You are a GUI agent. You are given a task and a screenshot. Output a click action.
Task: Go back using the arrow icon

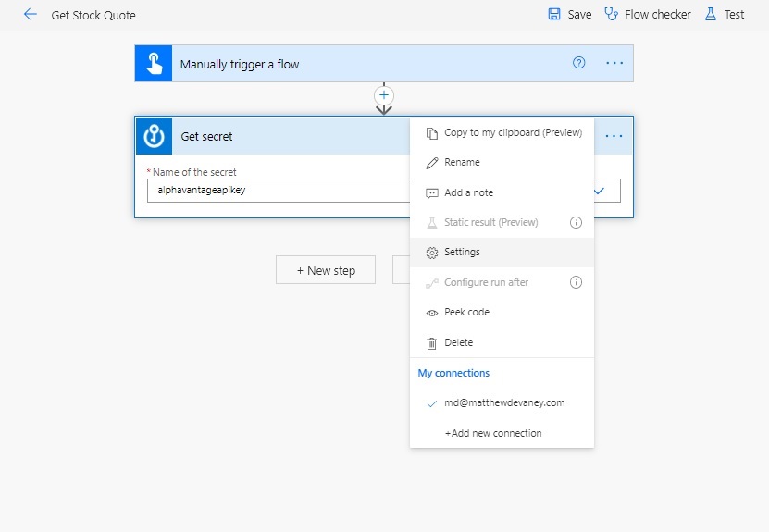[x=31, y=14]
